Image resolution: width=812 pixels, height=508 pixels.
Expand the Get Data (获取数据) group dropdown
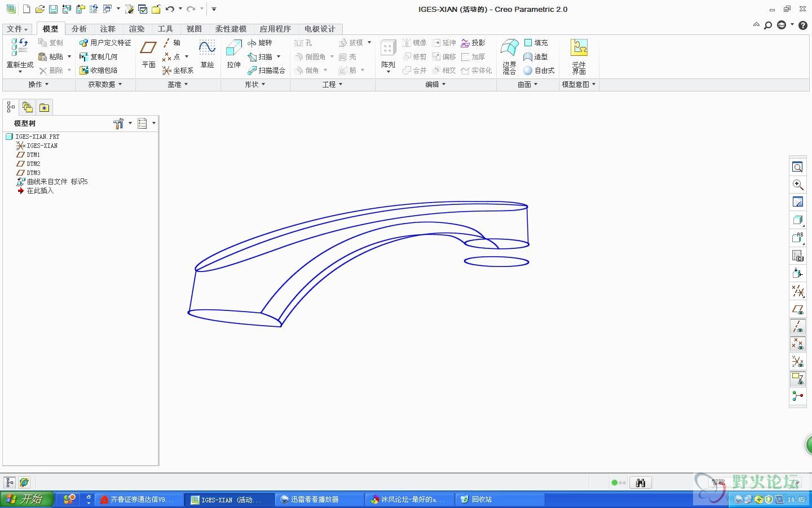click(x=105, y=84)
